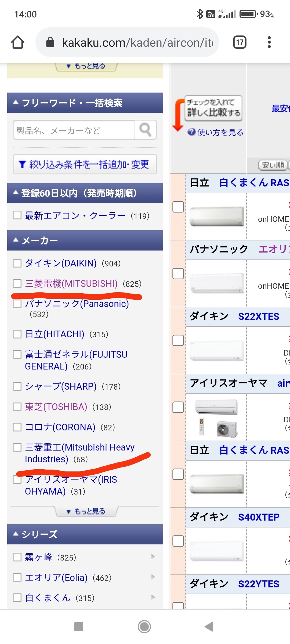Open the 三菱電機(MITSUBISHI) maker link
This screenshot has width=290, height=644.
pyautogui.click(x=71, y=284)
